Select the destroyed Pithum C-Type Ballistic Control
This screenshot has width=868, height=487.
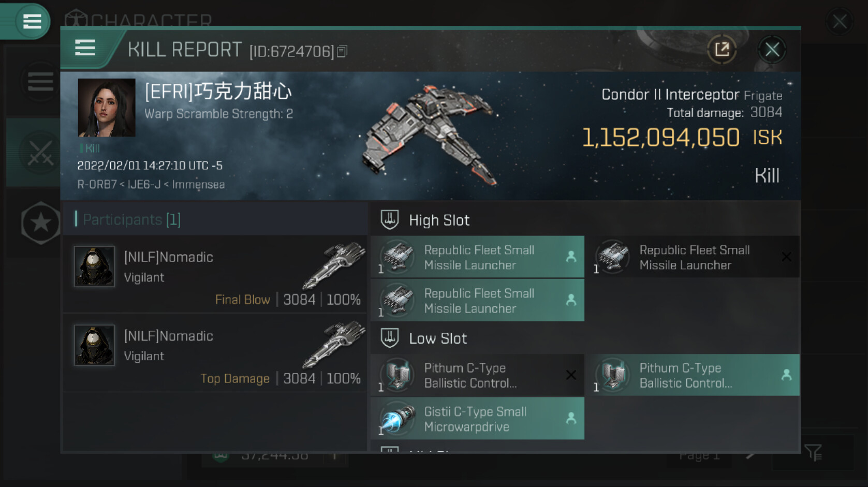coord(477,375)
